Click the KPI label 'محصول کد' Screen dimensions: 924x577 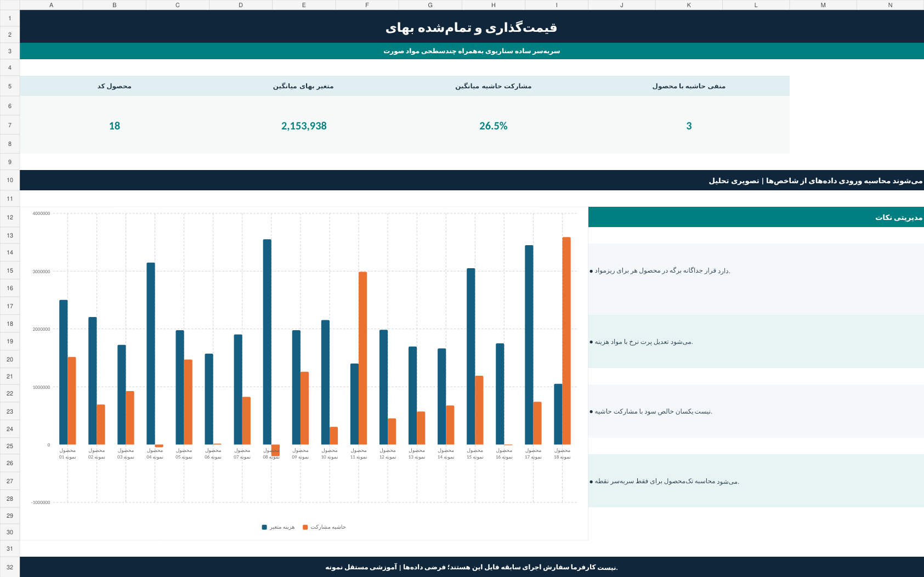pos(115,86)
